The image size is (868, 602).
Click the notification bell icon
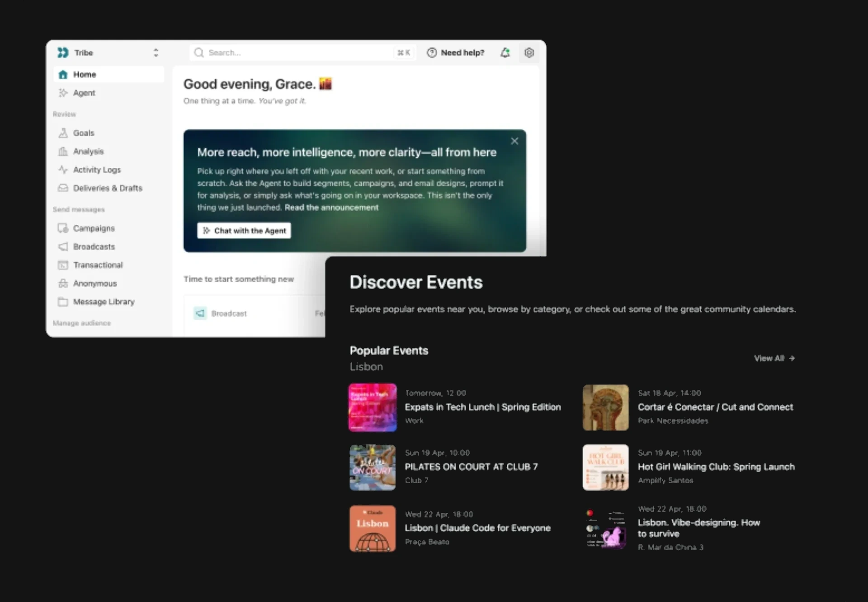pos(505,53)
